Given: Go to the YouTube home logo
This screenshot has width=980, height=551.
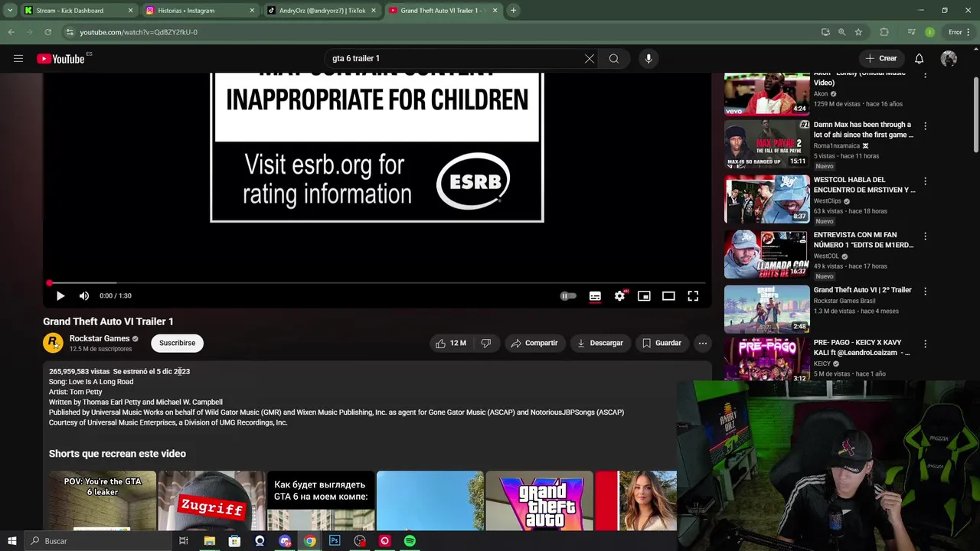Looking at the screenshot, I should coord(60,59).
